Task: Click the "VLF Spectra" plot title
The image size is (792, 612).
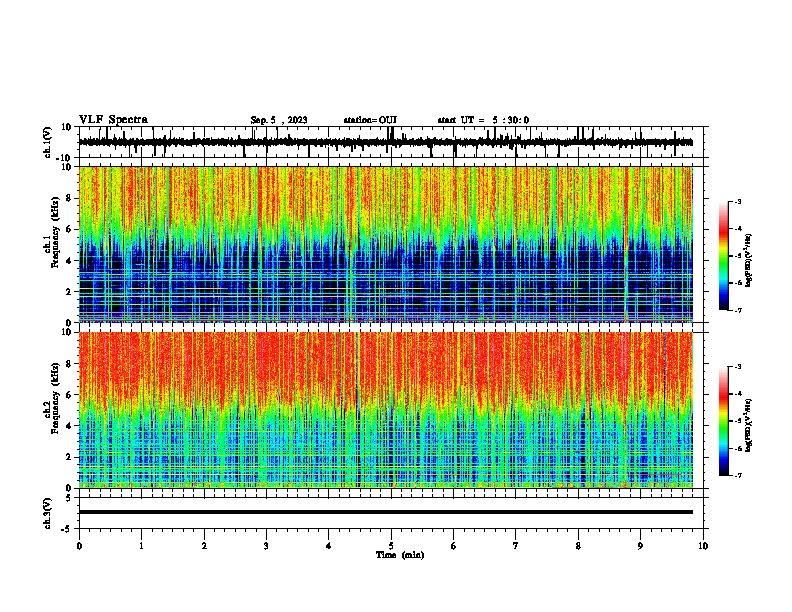Action: (114, 120)
